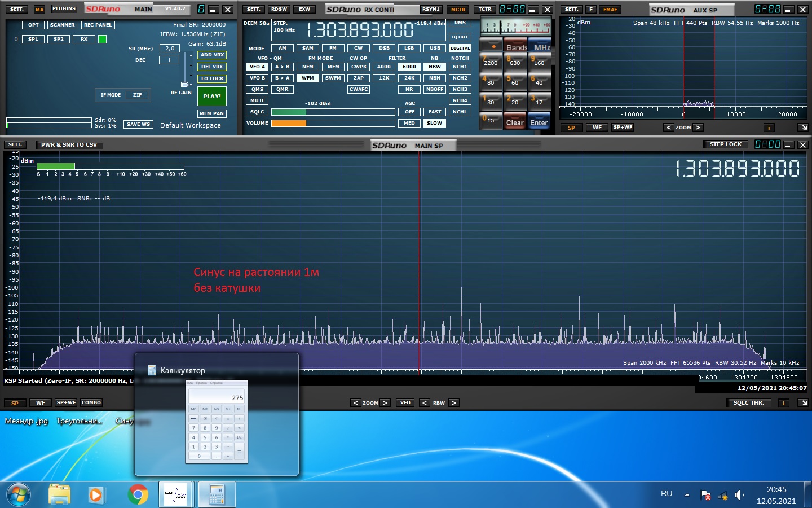Viewport: 812px width, 508px height.
Task: Click zoom-in arrow in Aux SP
Action: tap(698, 128)
